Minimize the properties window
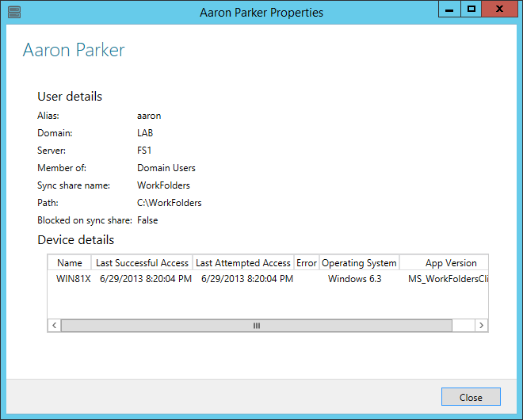Viewport: 523px width, 420px height. point(449,10)
